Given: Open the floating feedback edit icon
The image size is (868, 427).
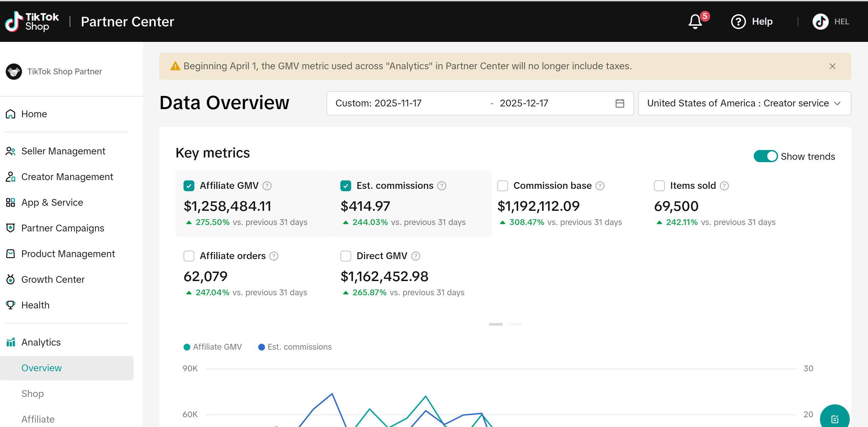Looking at the screenshot, I should click(835, 418).
